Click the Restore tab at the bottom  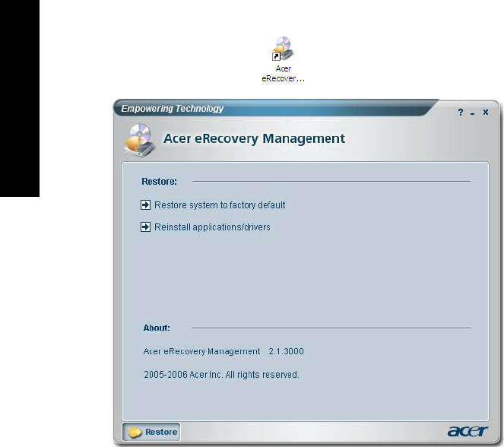point(151,432)
